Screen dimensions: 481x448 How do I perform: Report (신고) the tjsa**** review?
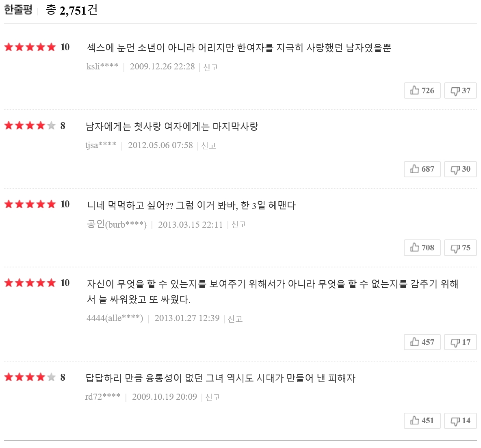tap(208, 146)
